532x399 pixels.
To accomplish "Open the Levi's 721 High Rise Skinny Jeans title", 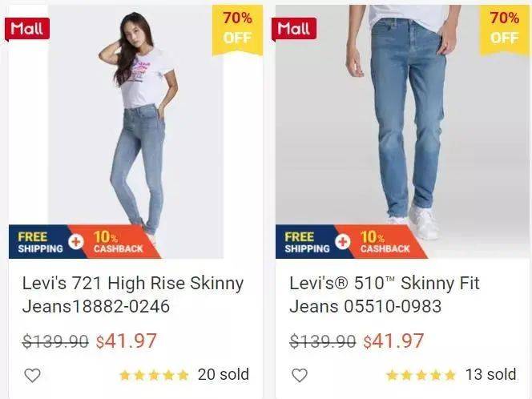I will 133,295.
